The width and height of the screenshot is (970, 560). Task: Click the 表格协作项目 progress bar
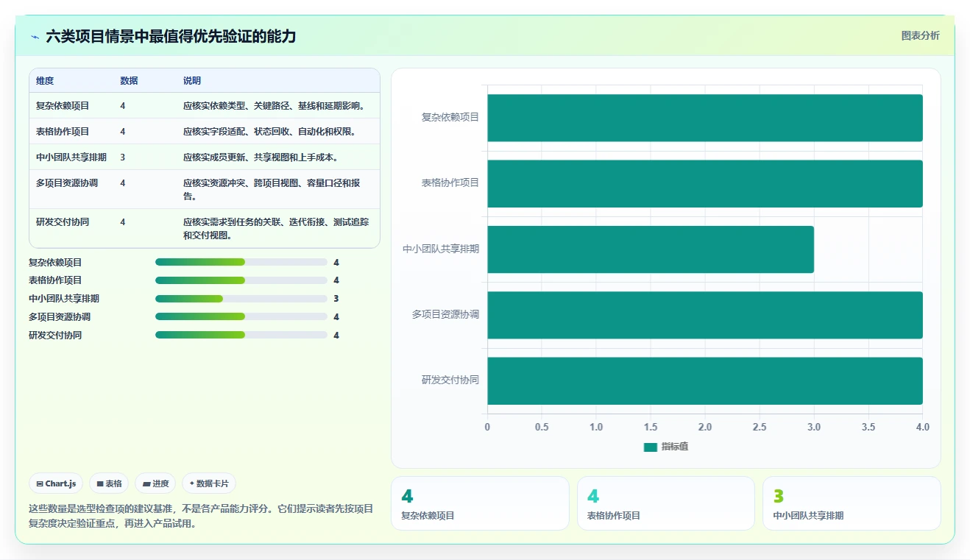(241, 280)
